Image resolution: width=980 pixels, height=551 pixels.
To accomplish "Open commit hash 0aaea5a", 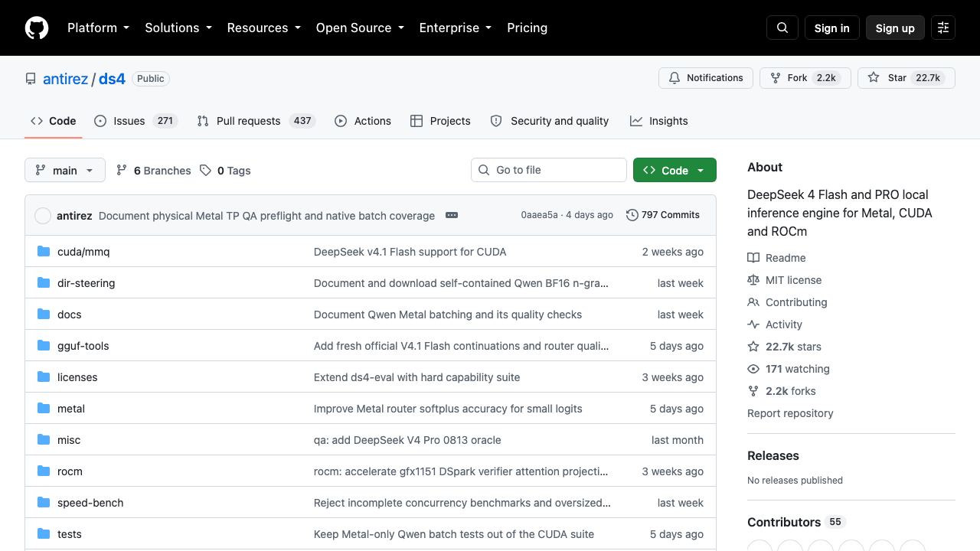I will pos(539,215).
